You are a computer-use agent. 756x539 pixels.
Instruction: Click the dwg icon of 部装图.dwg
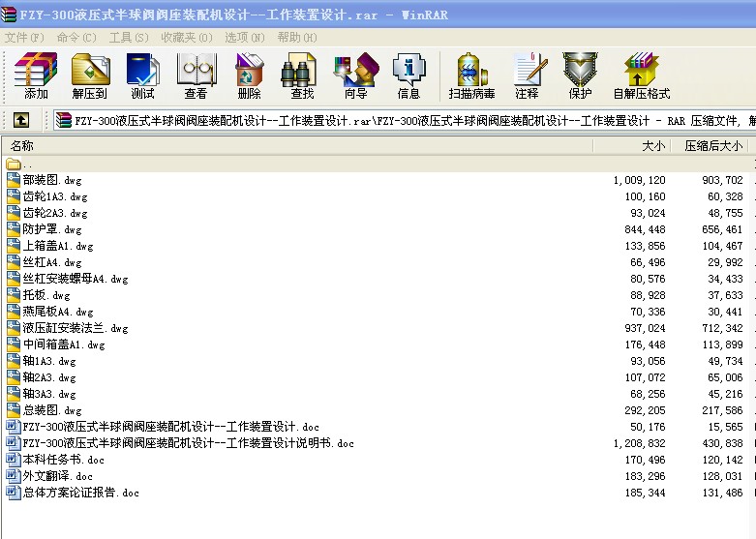coord(14,180)
